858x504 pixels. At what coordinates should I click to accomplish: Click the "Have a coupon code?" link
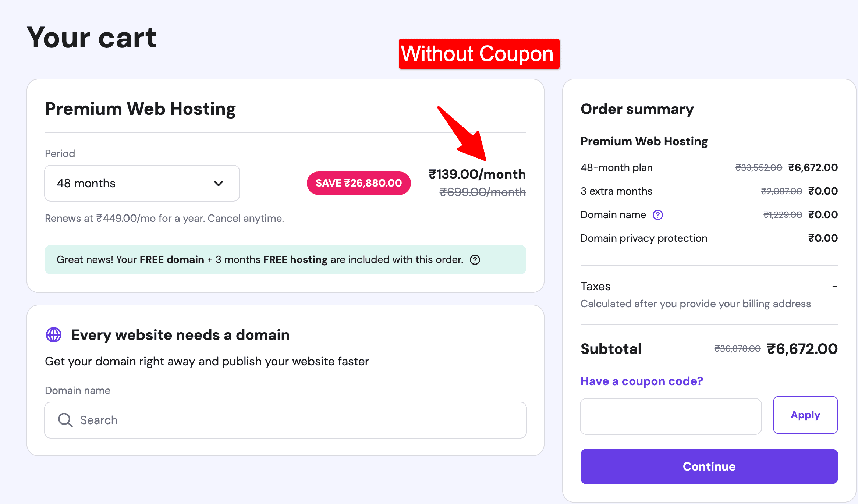(x=642, y=381)
